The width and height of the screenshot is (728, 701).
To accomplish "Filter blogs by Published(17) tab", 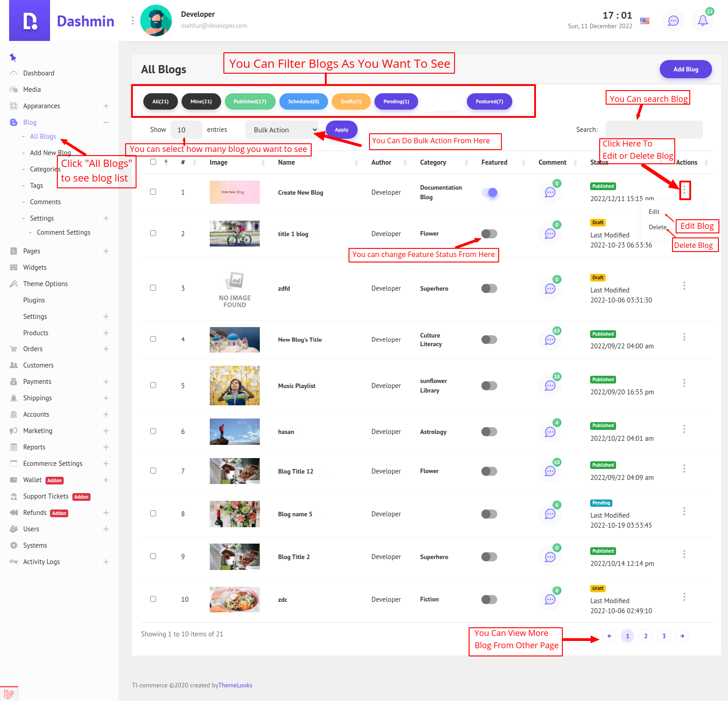I will tap(250, 101).
